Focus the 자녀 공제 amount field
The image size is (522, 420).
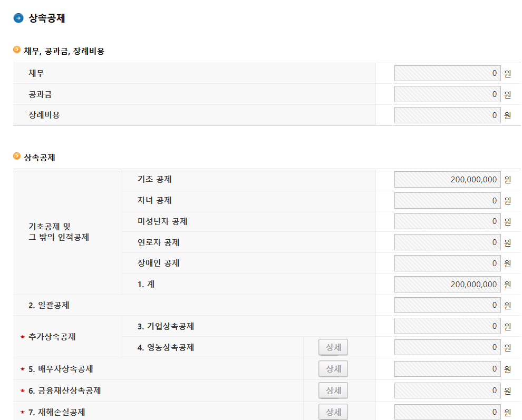coord(447,200)
